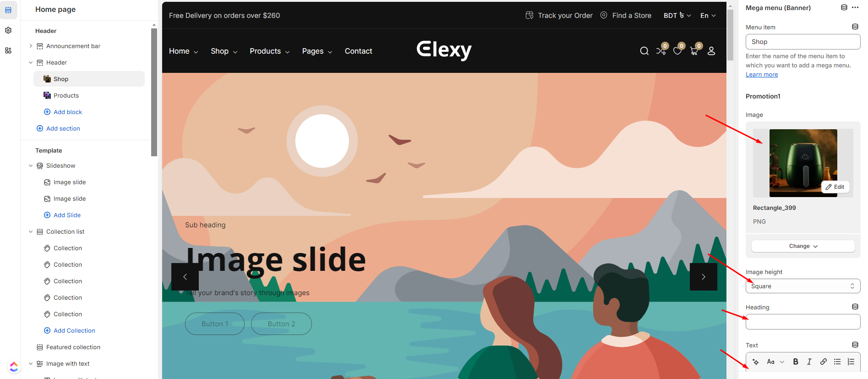Click the user account icon

click(711, 51)
